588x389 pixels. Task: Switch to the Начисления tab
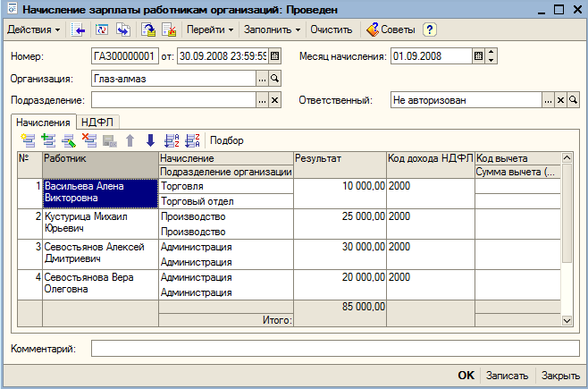click(x=43, y=123)
